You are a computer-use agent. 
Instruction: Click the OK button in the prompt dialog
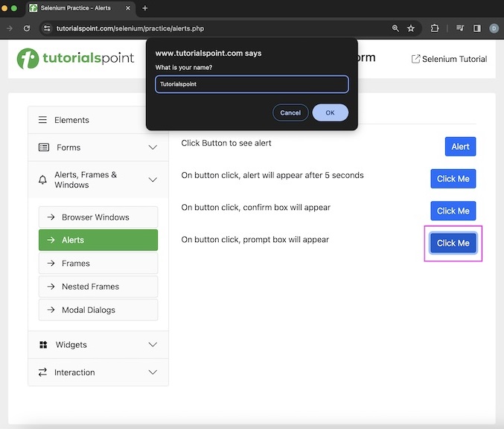click(330, 112)
